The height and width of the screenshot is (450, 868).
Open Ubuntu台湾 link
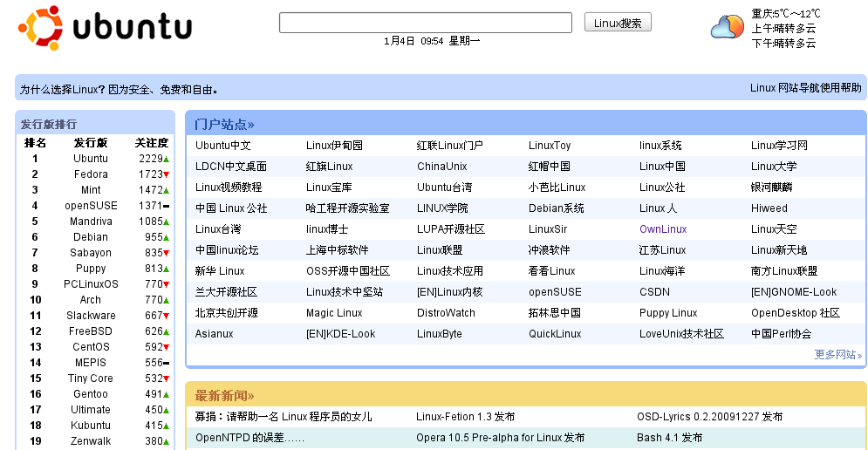(445, 187)
